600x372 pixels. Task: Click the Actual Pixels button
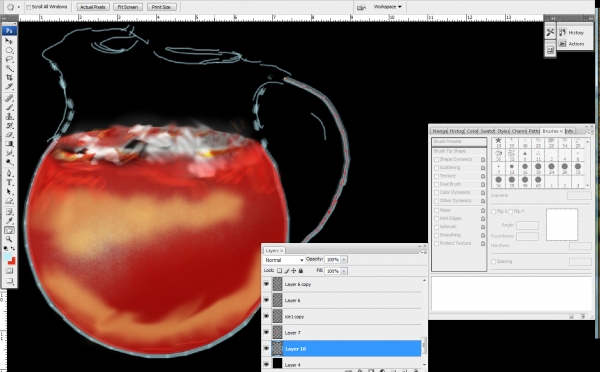coord(93,7)
